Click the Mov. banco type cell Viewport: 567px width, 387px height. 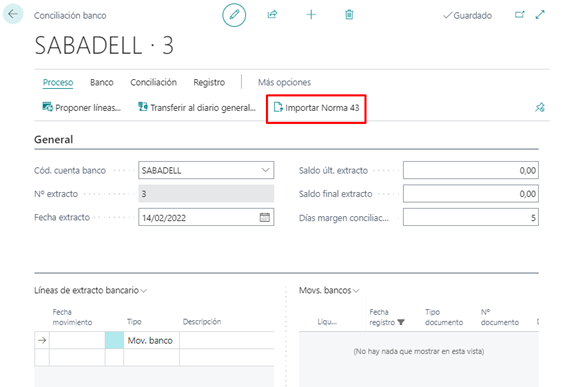[152, 340]
